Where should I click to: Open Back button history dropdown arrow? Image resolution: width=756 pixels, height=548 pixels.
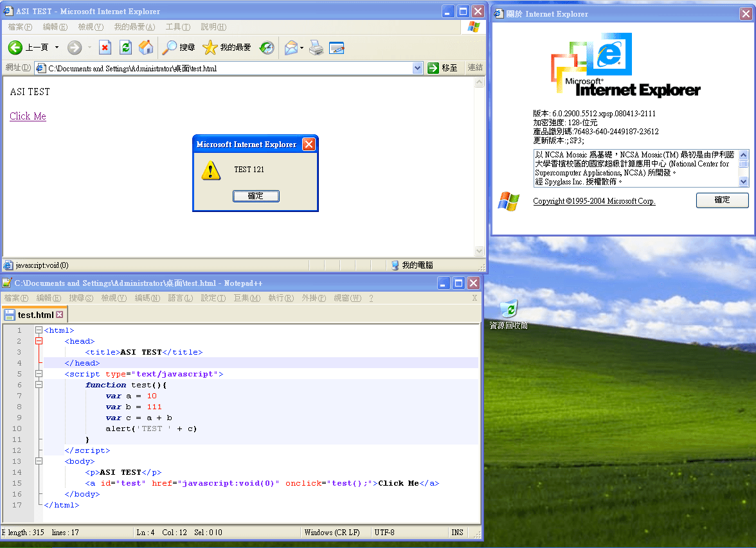click(57, 48)
